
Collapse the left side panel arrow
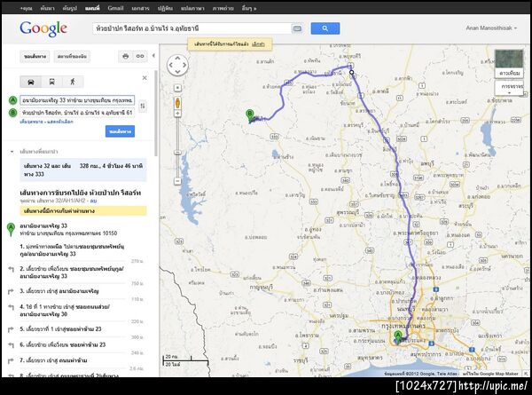(153, 55)
